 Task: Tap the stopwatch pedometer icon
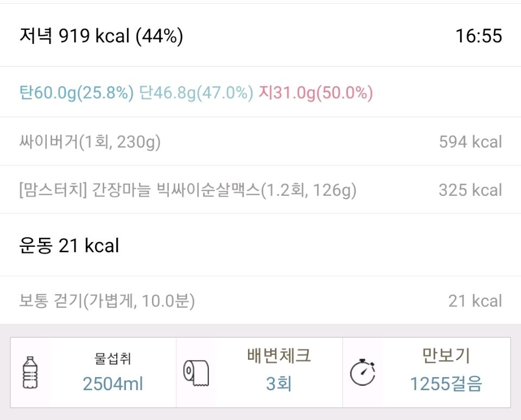pyautogui.click(x=363, y=372)
